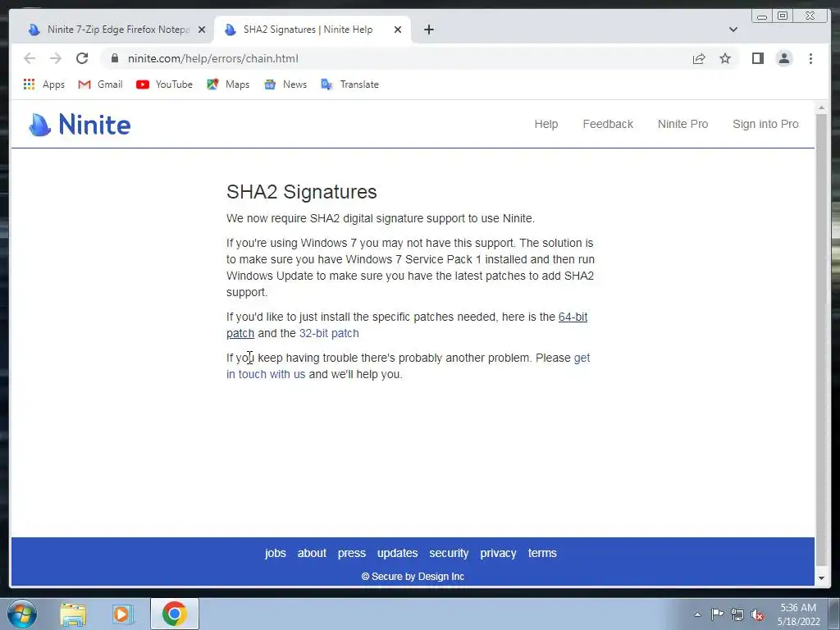840x630 pixels.
Task: Open the terms footer link
Action: [542, 553]
